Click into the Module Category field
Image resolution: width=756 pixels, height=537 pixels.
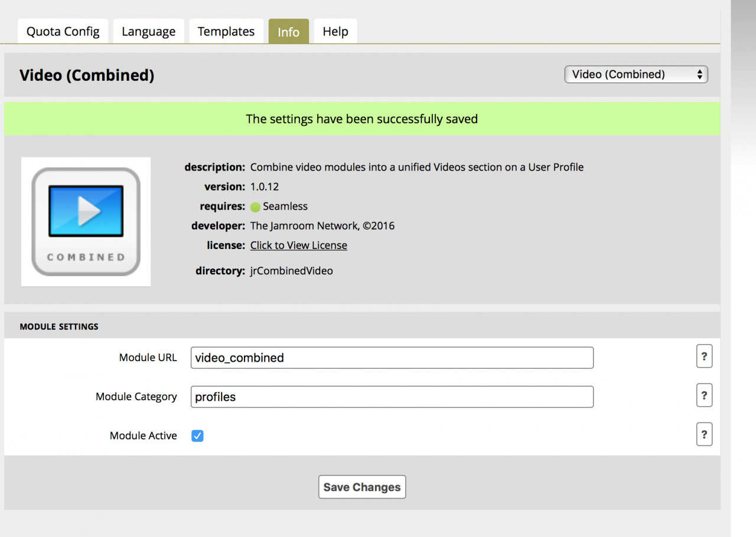click(392, 397)
